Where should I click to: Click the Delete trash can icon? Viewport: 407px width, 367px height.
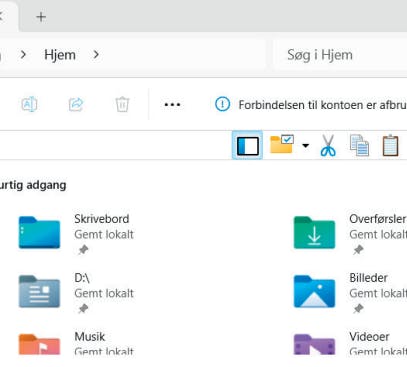pyautogui.click(x=122, y=104)
